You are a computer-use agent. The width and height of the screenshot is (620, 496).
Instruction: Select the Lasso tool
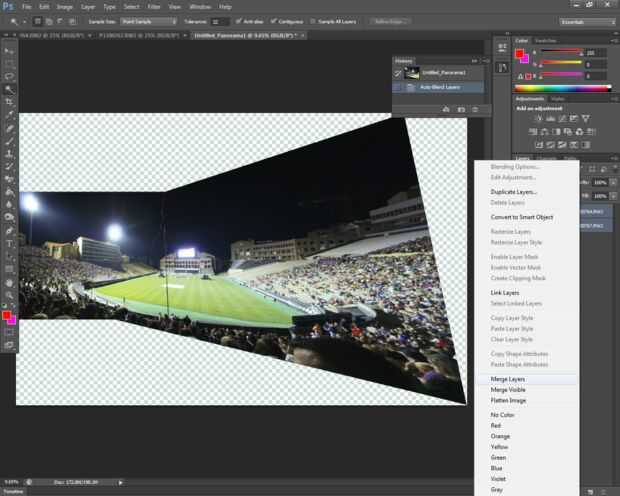tap(9, 77)
